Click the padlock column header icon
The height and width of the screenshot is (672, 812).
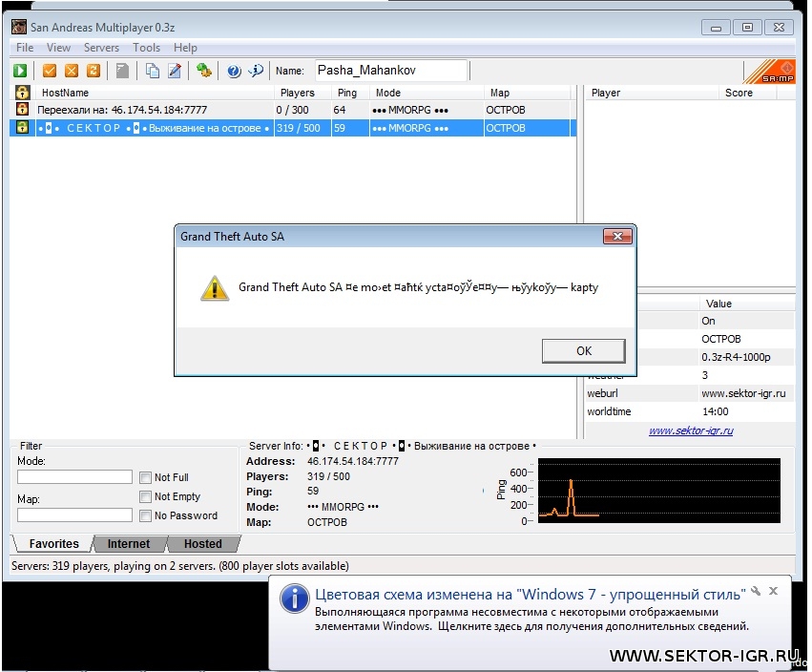click(x=22, y=93)
